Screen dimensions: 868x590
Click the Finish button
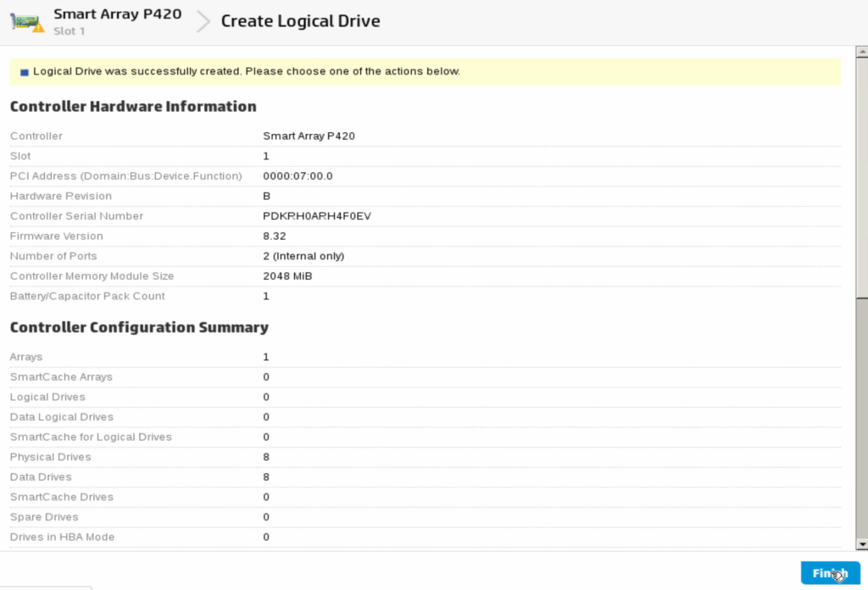830,573
